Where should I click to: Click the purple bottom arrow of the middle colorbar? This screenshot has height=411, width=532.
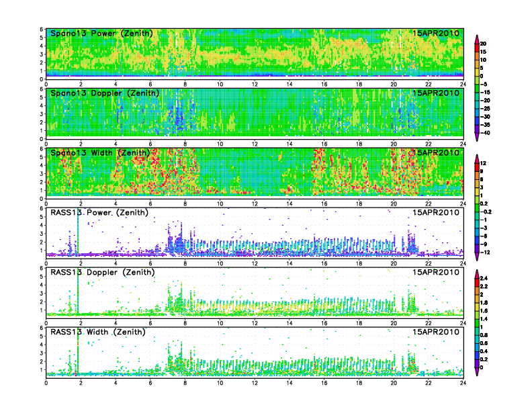(x=477, y=257)
